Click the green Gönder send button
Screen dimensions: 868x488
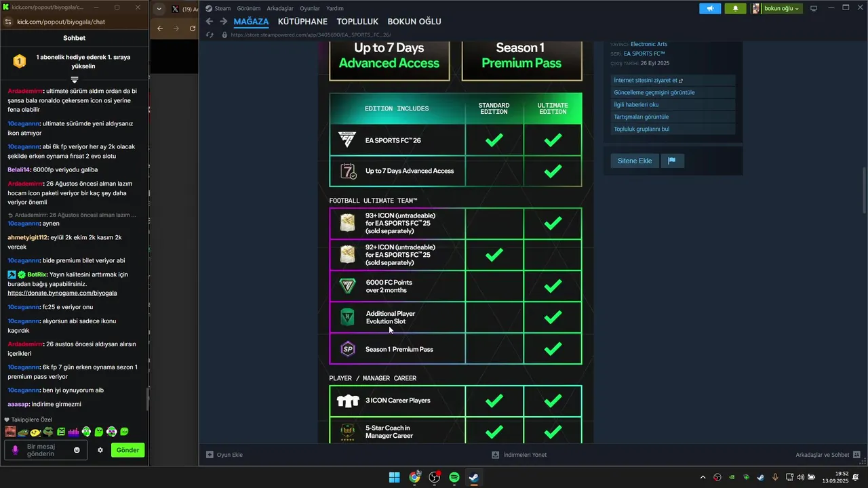point(127,450)
